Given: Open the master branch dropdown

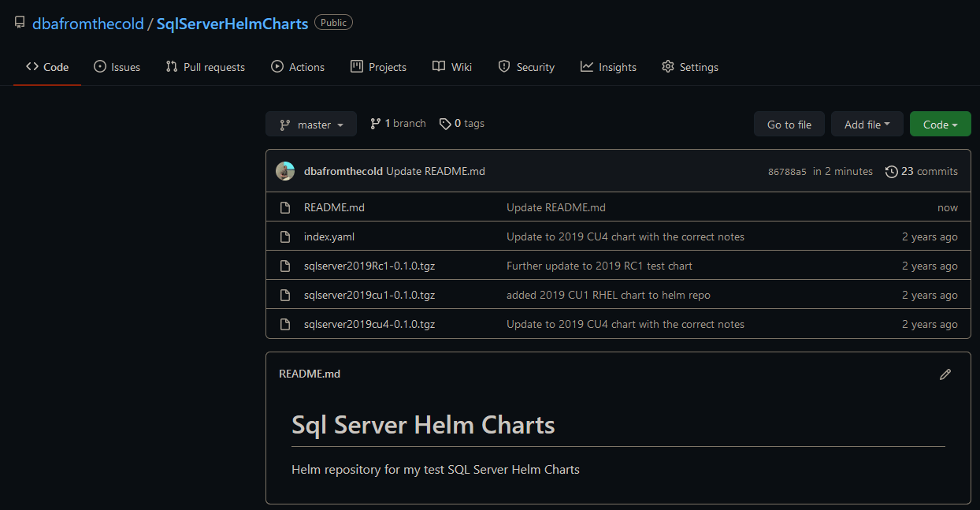Looking at the screenshot, I should pos(310,124).
